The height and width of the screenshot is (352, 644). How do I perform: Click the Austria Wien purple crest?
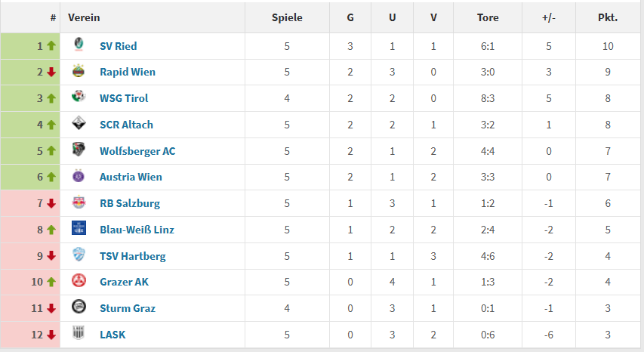[79, 176]
